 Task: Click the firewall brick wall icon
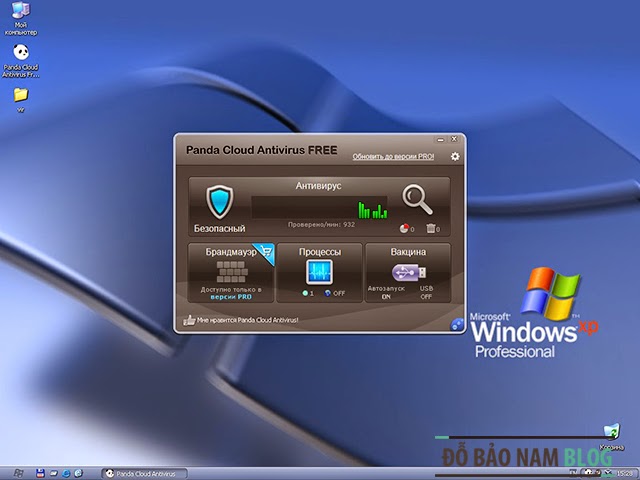point(231,272)
